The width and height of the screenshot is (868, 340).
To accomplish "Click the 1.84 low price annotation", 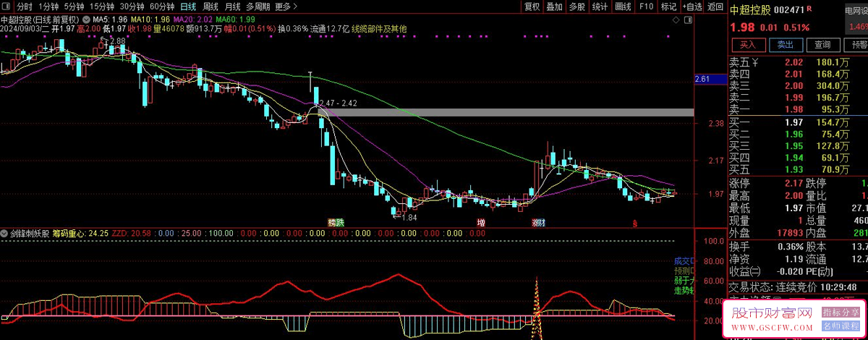I will [409, 218].
